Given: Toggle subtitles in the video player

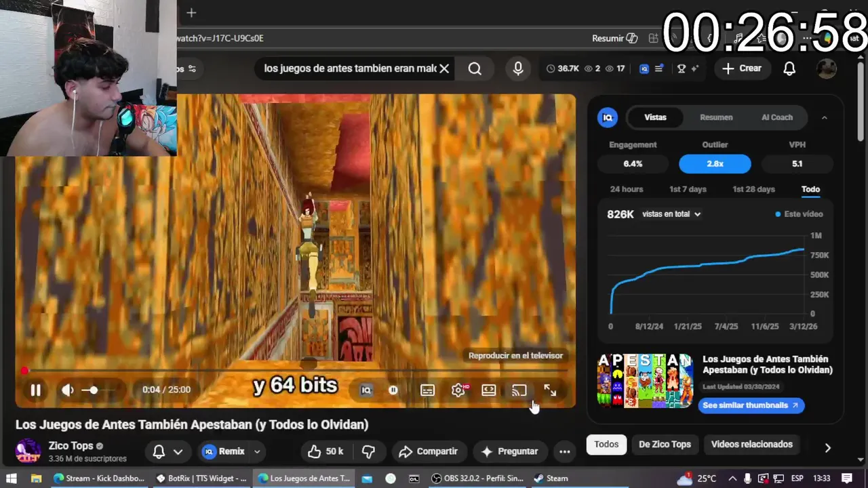Looking at the screenshot, I should point(427,390).
